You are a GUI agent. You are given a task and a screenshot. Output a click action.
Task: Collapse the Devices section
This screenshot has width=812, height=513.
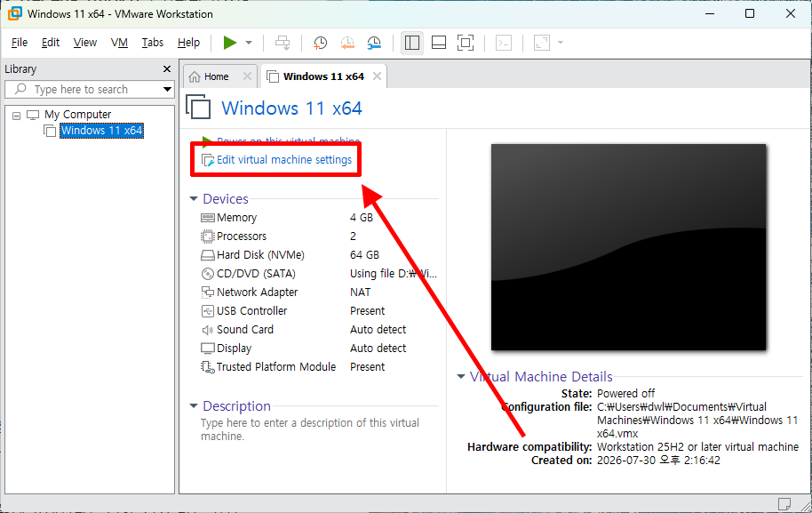pyautogui.click(x=194, y=198)
